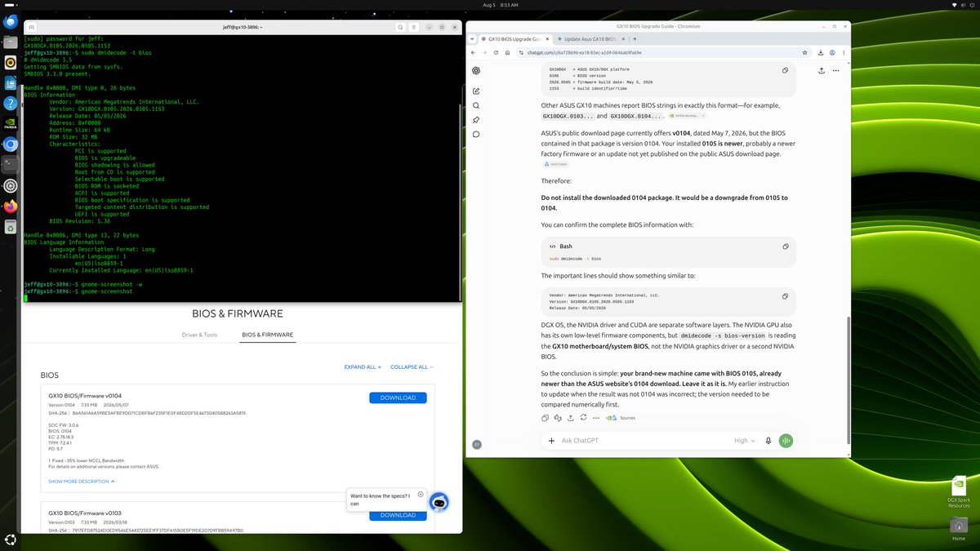
Task: Copy the Bash code block
Action: (786, 246)
